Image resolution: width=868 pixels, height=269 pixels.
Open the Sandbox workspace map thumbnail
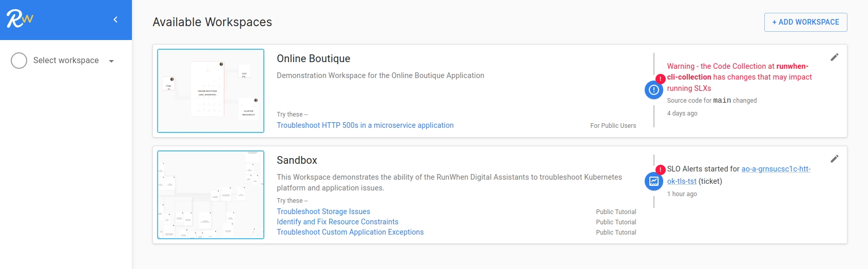pos(210,195)
